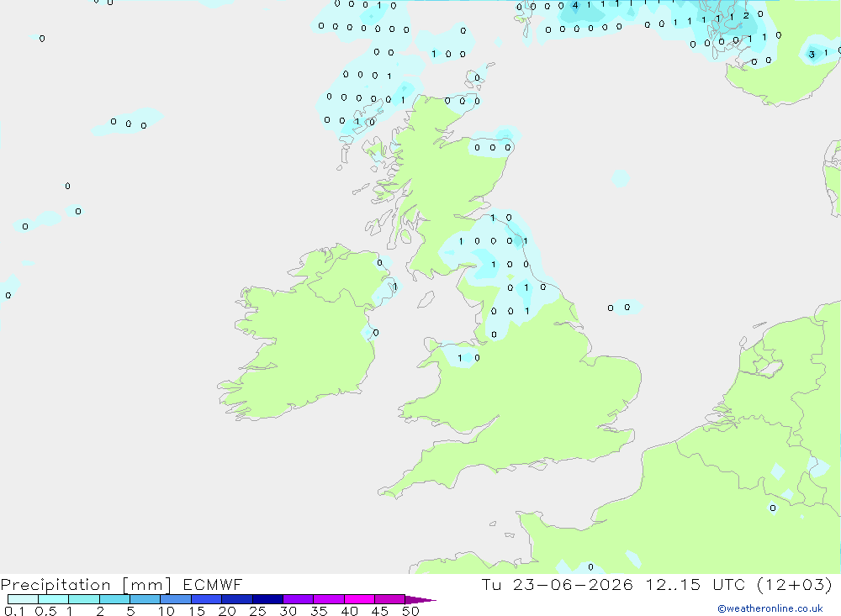Click the '0.1' legend scale label
The image size is (841, 616).
14,611
